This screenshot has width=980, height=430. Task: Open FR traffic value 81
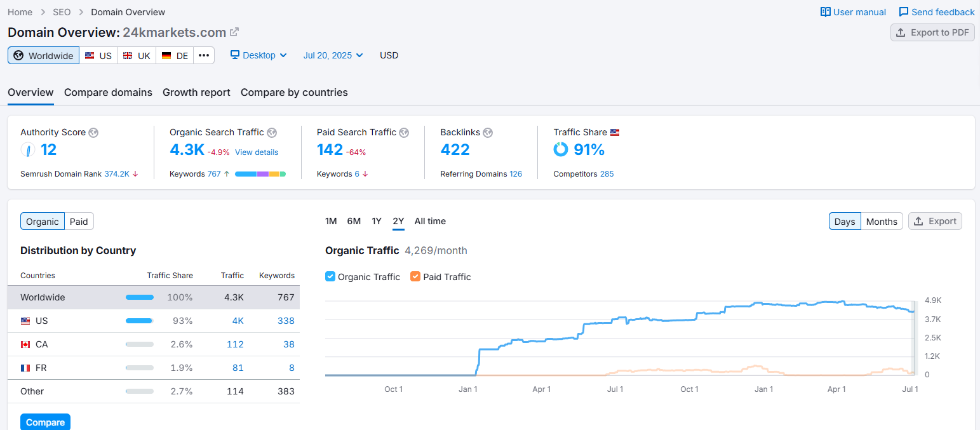coord(238,368)
